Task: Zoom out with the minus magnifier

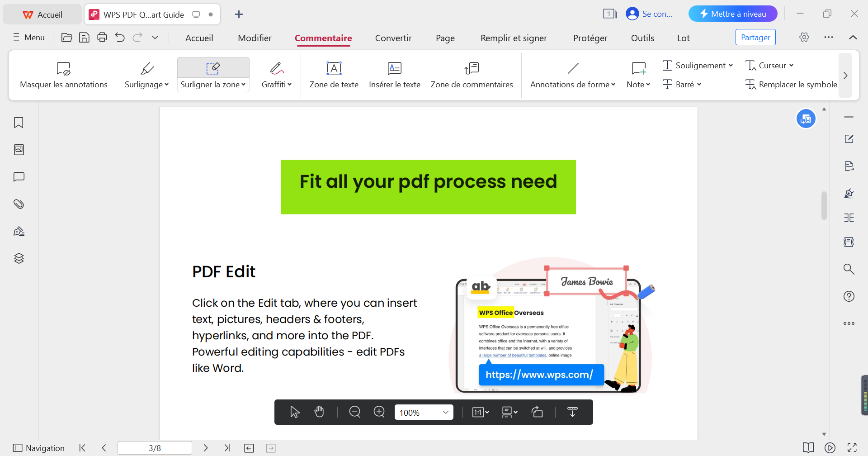Action: [355, 412]
